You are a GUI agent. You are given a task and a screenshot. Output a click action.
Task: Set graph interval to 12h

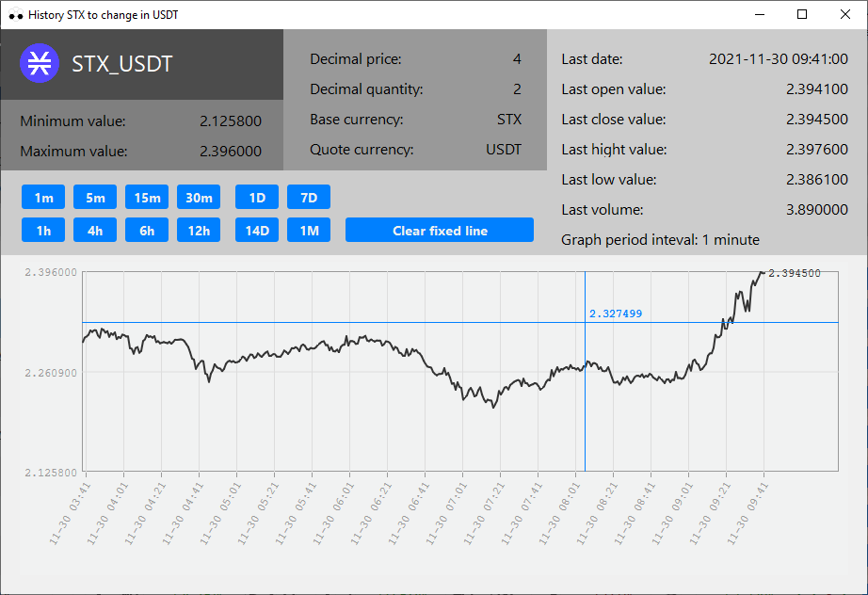coord(199,230)
